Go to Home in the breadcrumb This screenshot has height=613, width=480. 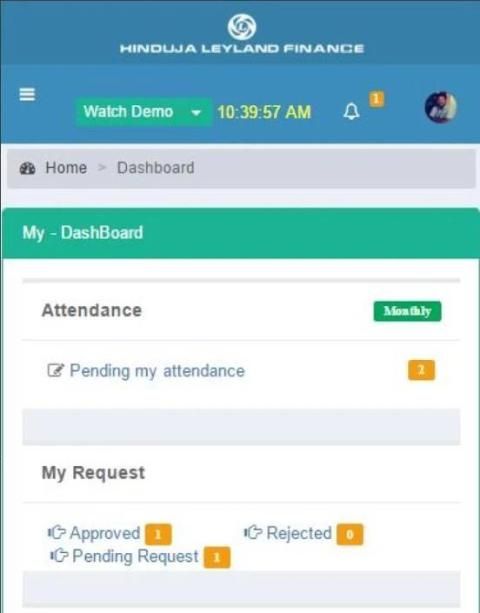point(66,168)
